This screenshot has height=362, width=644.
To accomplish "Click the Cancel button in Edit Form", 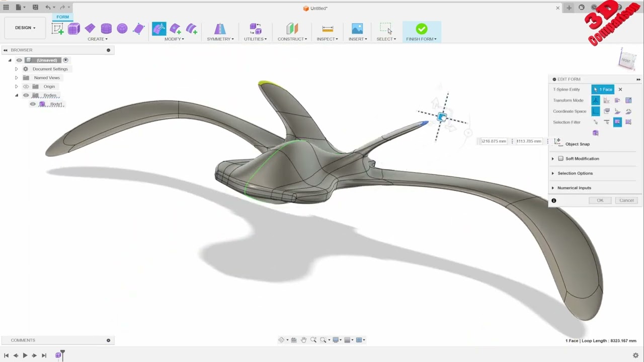I will 626,201.
